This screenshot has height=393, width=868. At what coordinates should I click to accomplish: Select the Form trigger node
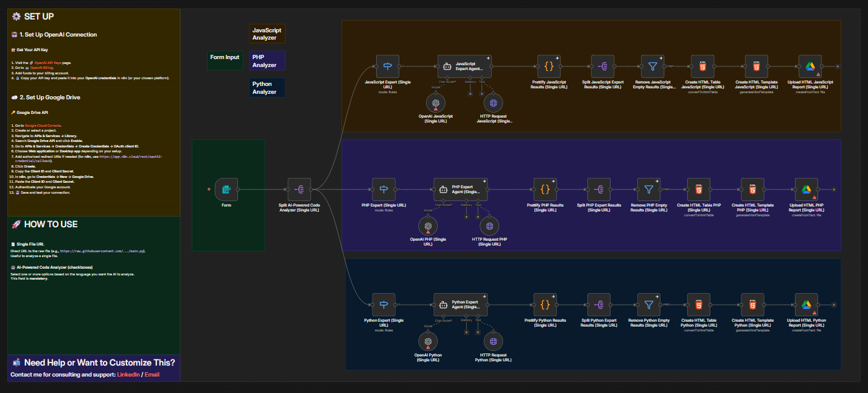click(226, 189)
